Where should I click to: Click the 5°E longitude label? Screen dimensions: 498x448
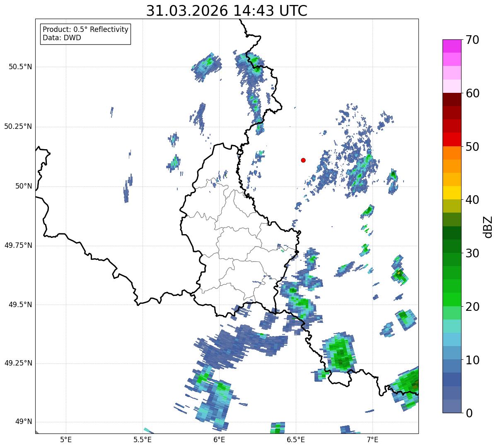click(66, 440)
